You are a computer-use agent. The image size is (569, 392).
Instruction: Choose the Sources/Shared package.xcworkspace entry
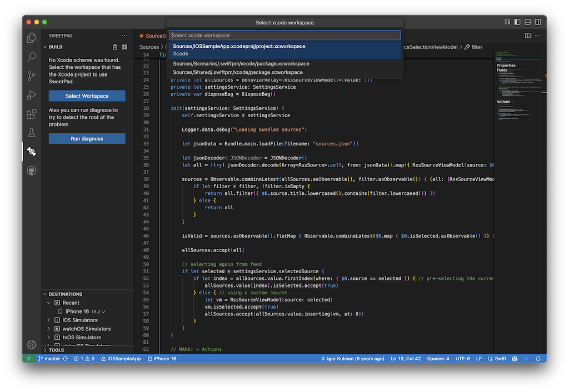point(238,72)
